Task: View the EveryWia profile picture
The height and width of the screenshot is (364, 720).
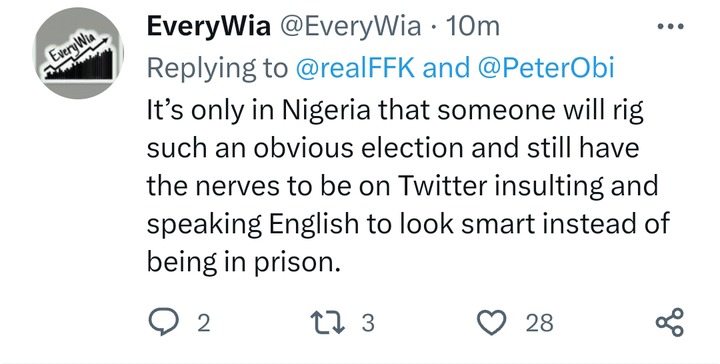Action: pyautogui.click(x=78, y=53)
